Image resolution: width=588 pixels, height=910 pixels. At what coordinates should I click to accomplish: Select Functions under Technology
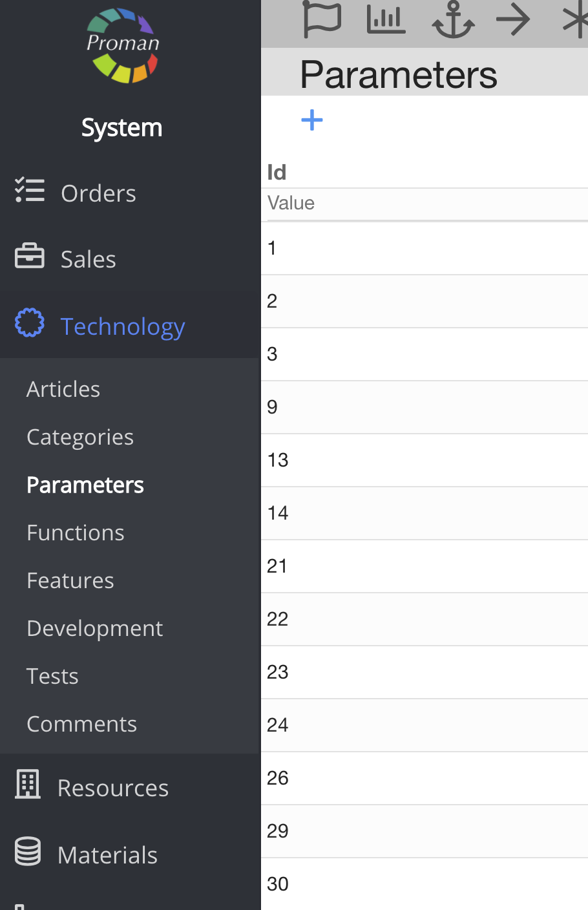pos(76,533)
